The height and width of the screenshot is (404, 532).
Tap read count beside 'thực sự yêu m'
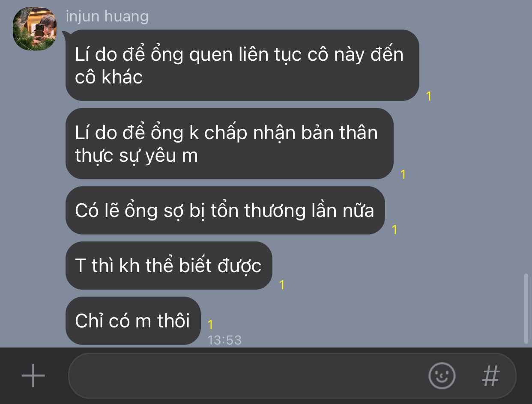click(x=403, y=175)
